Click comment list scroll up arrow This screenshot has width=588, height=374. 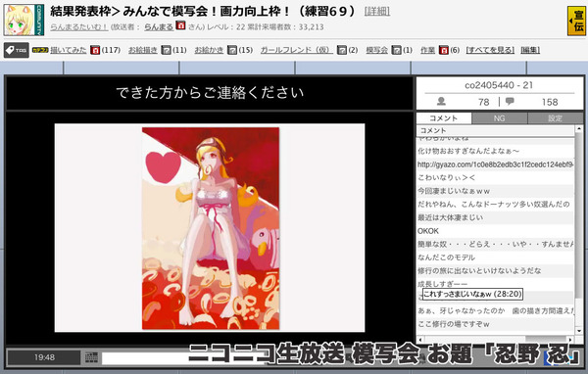(579, 129)
